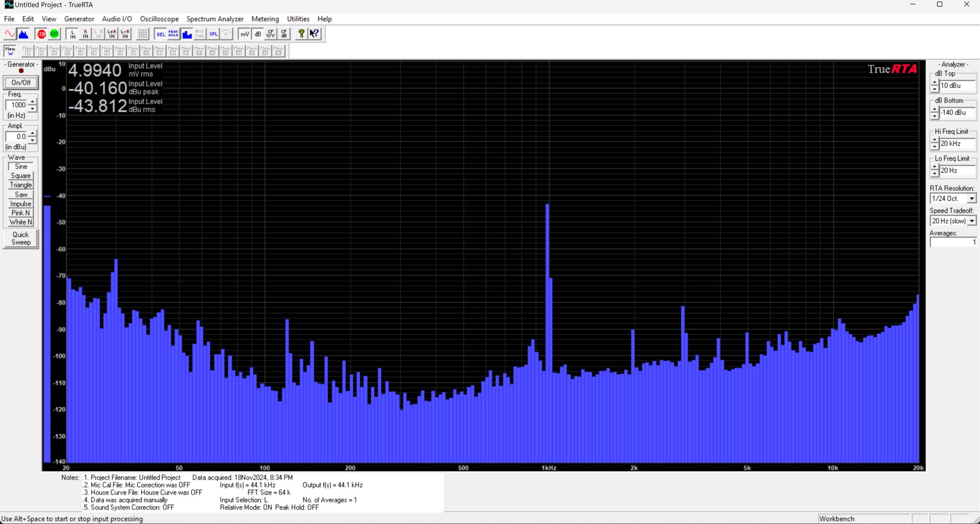Viewport: 980px width, 524px height.
Task: Select the spectrum analyzer view icon
Action: pos(23,34)
